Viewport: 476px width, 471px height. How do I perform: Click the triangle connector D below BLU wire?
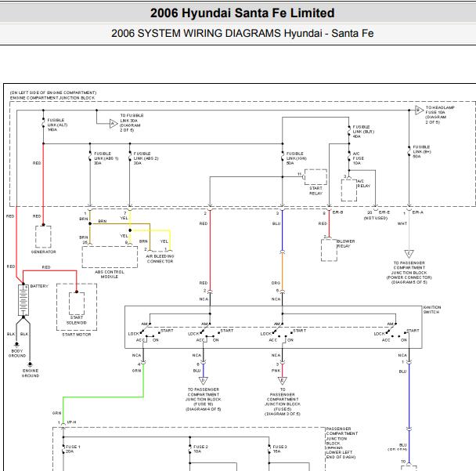[x=203, y=380]
